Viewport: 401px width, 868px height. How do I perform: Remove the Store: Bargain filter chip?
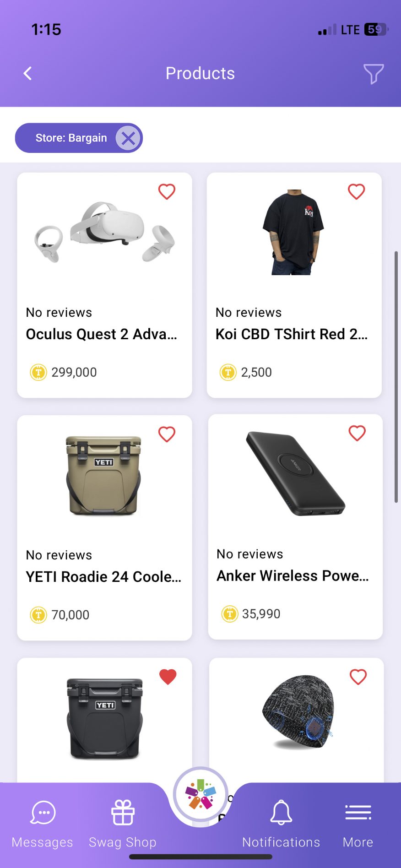click(x=128, y=138)
